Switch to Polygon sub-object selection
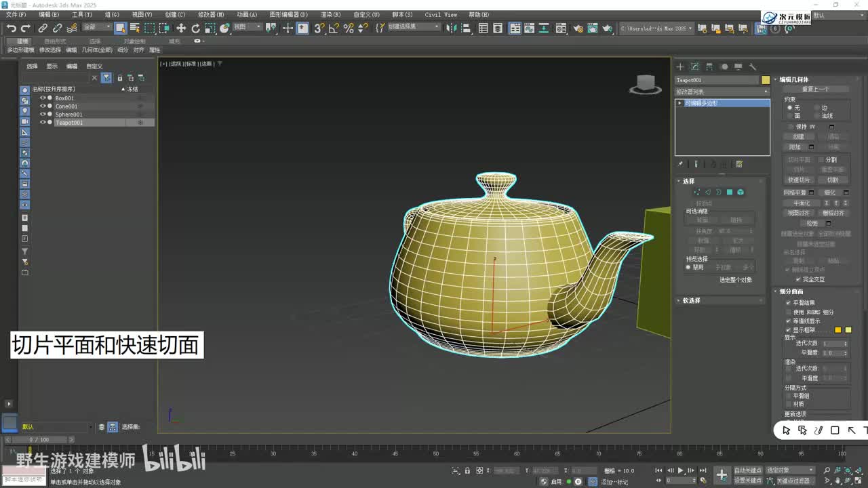Viewport: 868px width, 488px height. [730, 192]
